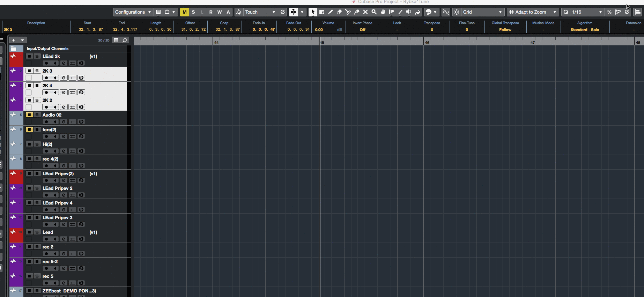Select the Zoom magnifier tool
This screenshot has width=644, height=297.
(374, 12)
